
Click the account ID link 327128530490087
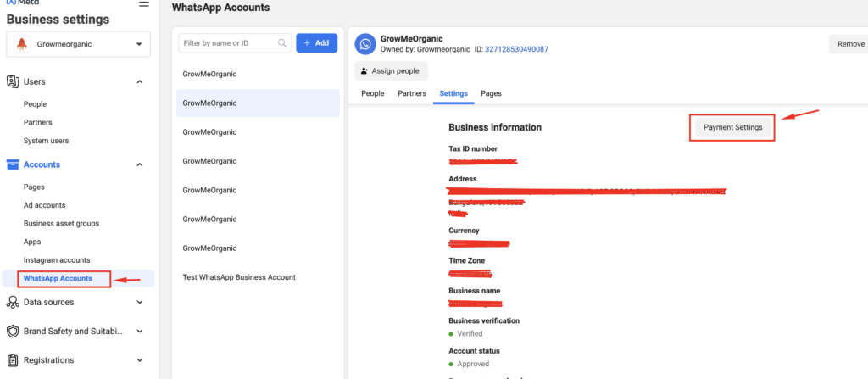[x=516, y=49]
